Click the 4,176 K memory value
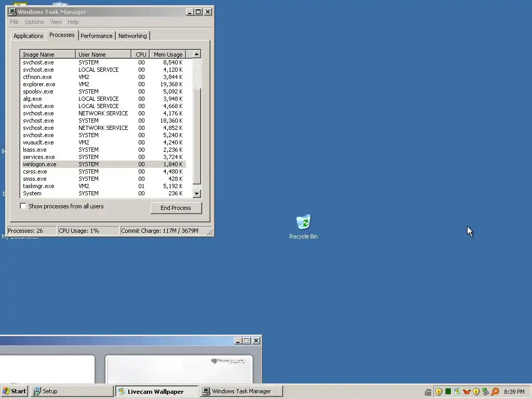The image size is (532, 399). (x=172, y=113)
